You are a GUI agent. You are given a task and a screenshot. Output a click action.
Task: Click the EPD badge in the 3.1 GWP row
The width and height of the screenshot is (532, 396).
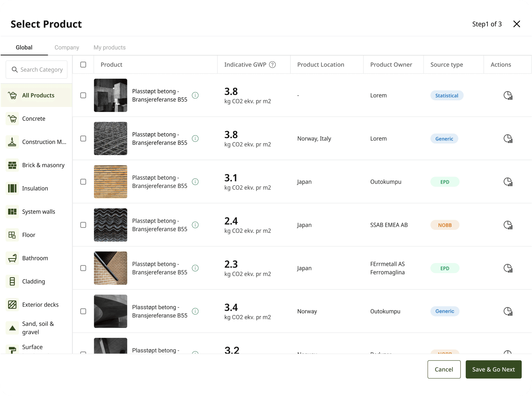click(x=445, y=182)
